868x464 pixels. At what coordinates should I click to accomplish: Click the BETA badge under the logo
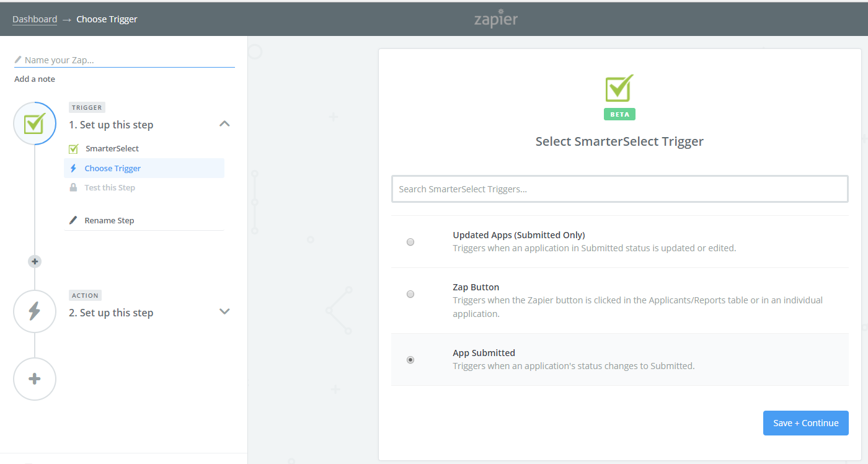[x=619, y=114]
